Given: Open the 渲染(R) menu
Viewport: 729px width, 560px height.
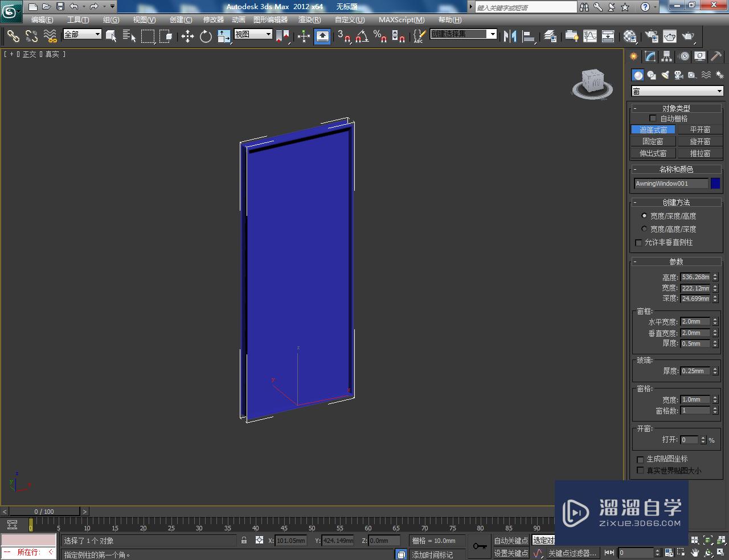Looking at the screenshot, I should click(309, 19).
